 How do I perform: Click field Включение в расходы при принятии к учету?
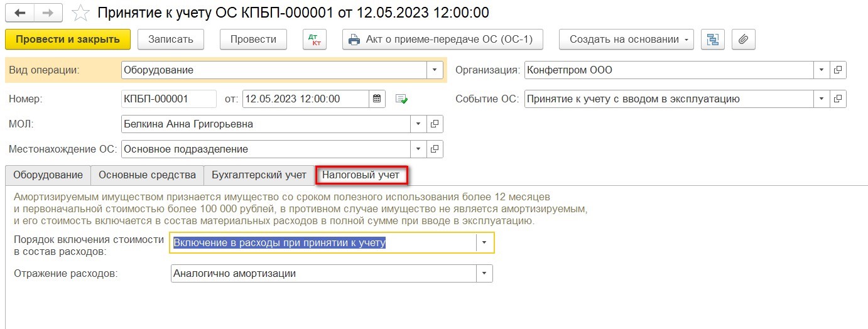click(x=323, y=242)
